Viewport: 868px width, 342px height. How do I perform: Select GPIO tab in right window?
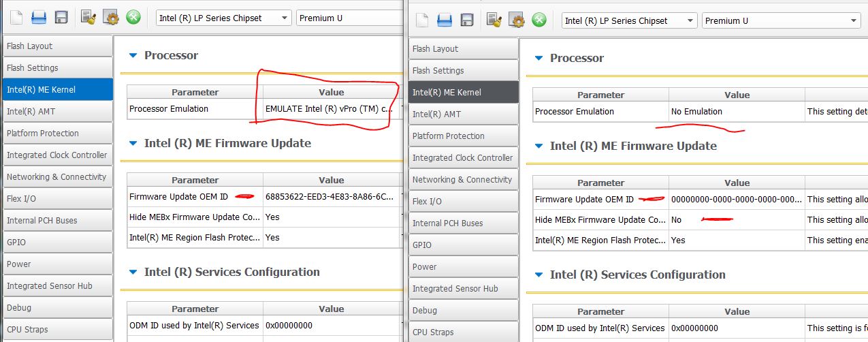coord(463,245)
